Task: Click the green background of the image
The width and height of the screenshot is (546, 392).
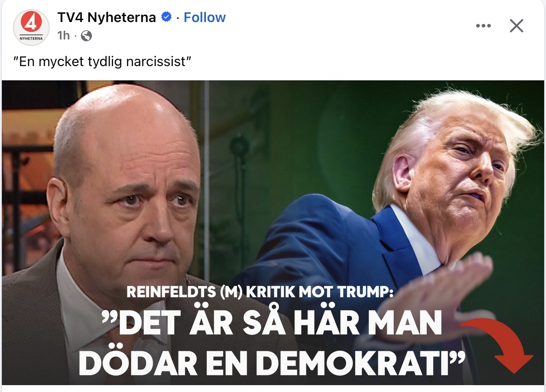Action: pos(296,139)
